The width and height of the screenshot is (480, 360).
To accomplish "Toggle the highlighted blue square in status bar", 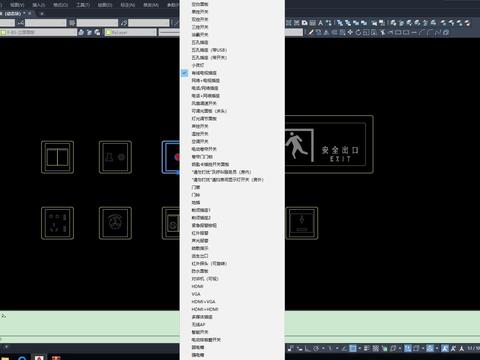I will 353,349.
